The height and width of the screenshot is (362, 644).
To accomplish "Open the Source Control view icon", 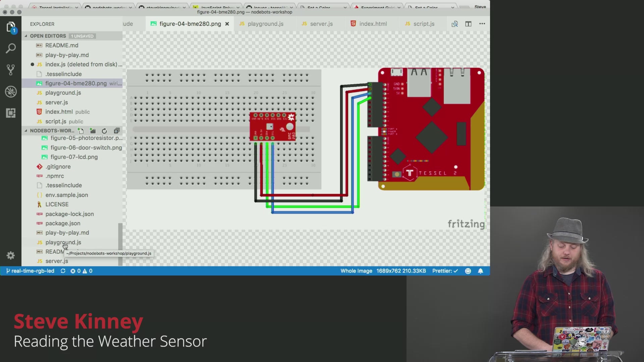I will click(11, 70).
